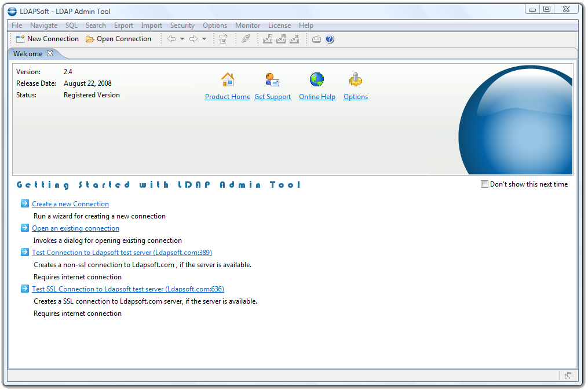Click "Create a new Connection" link
588x390 pixels.
(x=70, y=204)
